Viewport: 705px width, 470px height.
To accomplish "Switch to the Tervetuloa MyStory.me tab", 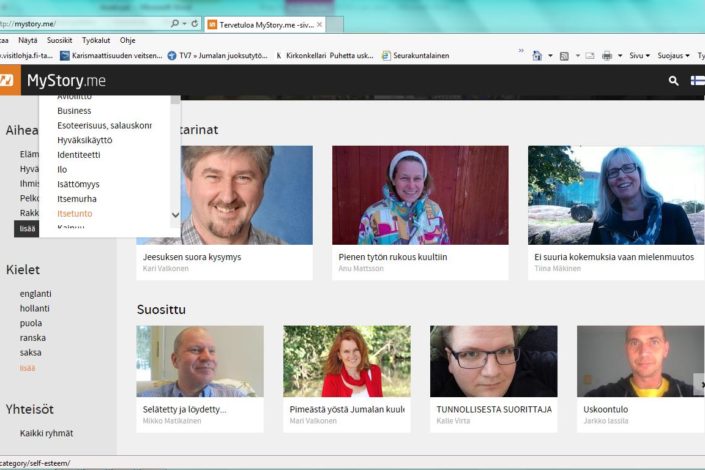I will coord(264,25).
